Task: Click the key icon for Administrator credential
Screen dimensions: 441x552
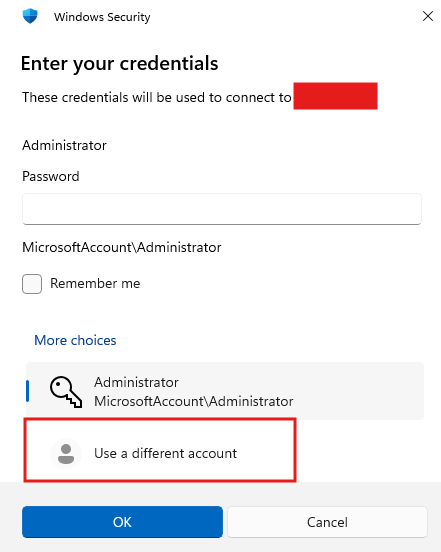Action: (66, 392)
